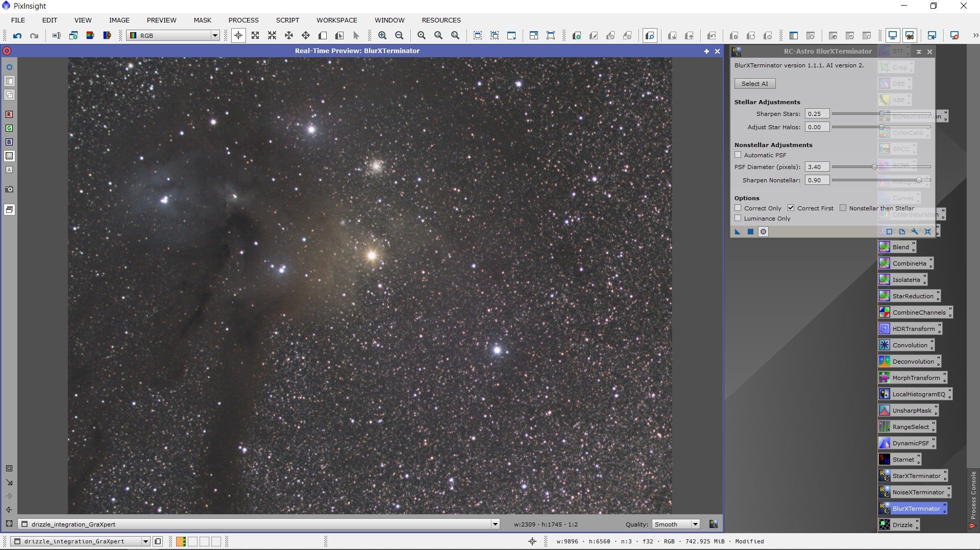The image size is (980, 550).
Task: Open the MASK menu
Action: 202,20
